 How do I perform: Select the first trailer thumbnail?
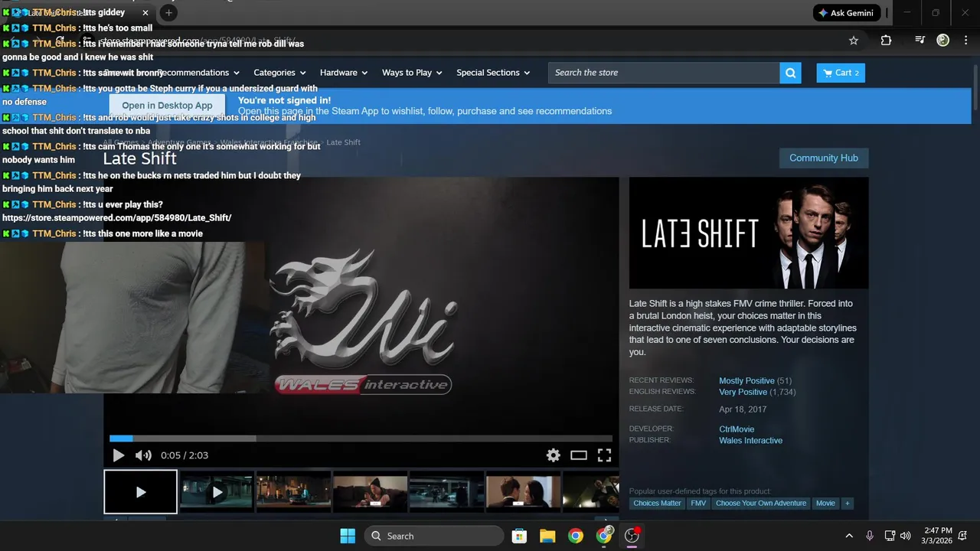(x=141, y=492)
